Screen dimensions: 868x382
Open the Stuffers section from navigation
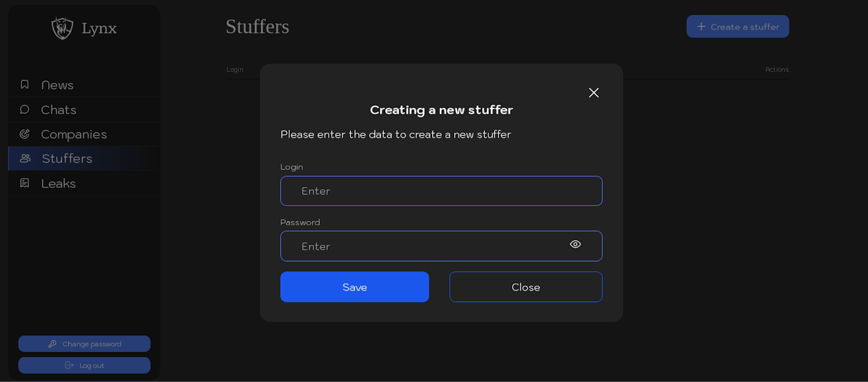(x=67, y=158)
